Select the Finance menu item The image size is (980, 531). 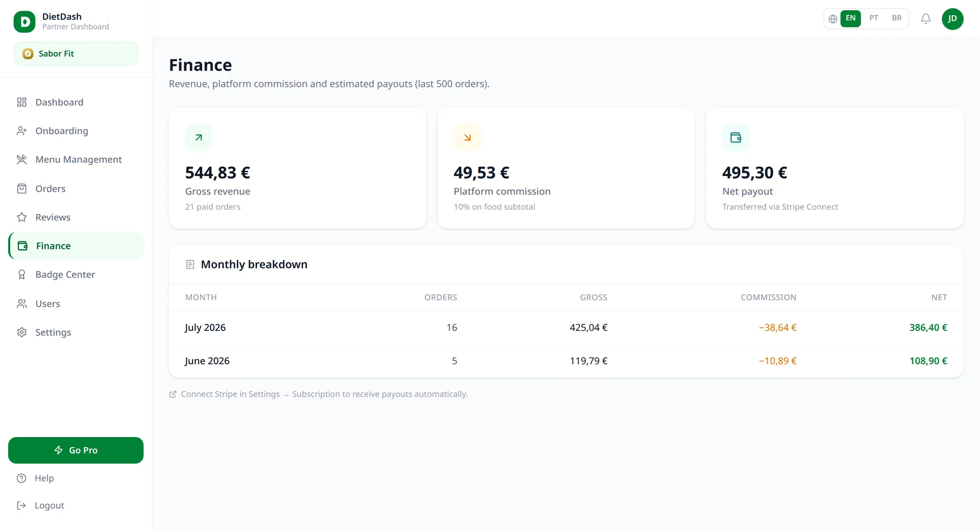pos(76,246)
